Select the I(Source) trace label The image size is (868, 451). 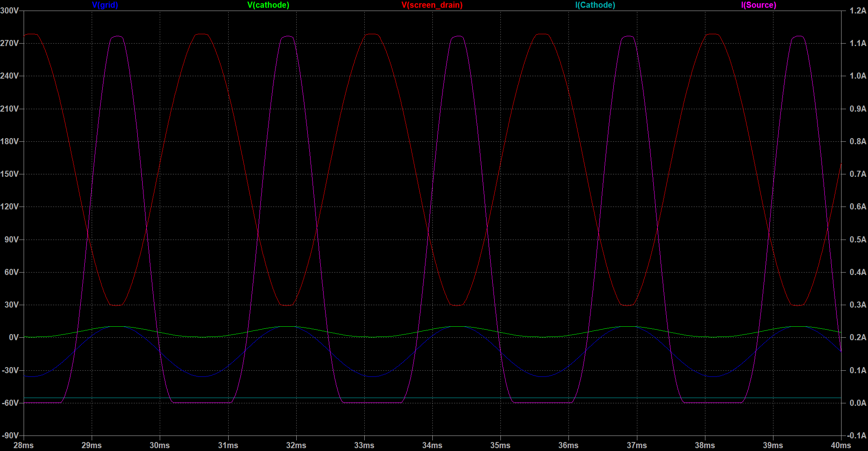(x=758, y=5)
